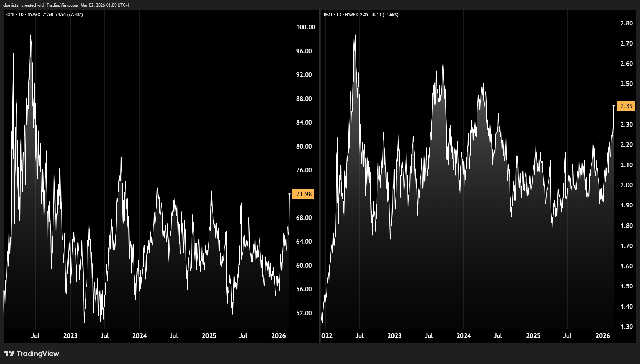Image resolution: width=640 pixels, height=364 pixels.
Task: Select the orange 71.98 current price label
Action: click(x=303, y=194)
